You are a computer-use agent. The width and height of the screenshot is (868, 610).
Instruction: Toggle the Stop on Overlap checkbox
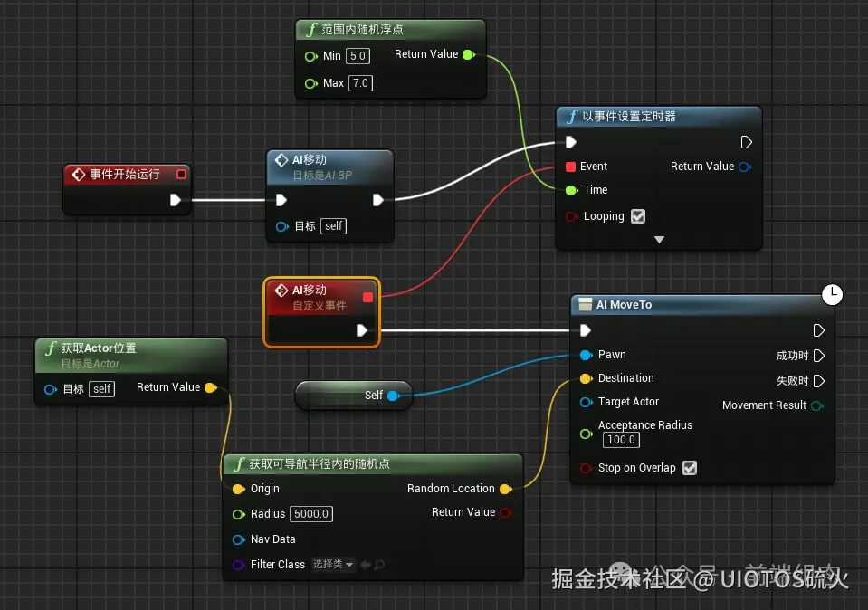690,468
